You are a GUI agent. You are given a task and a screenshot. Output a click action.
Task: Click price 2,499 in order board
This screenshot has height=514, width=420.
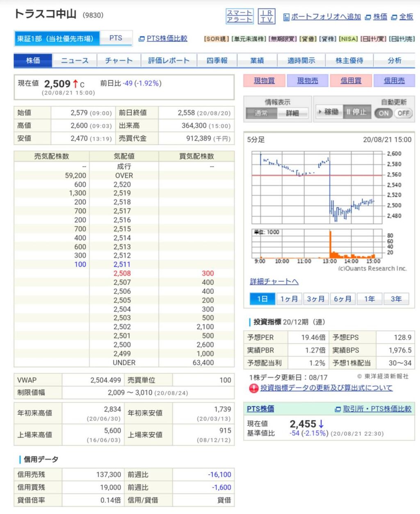122,354
